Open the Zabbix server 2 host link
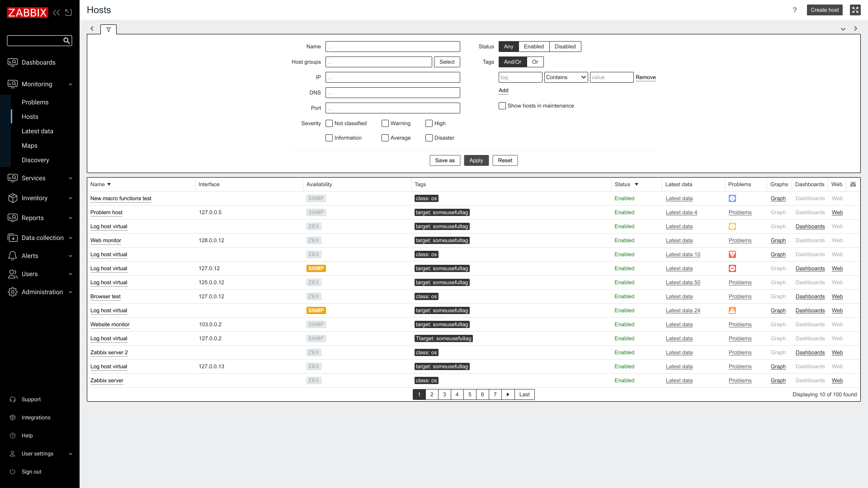Screen dimensions: 868x488 tap(109, 352)
